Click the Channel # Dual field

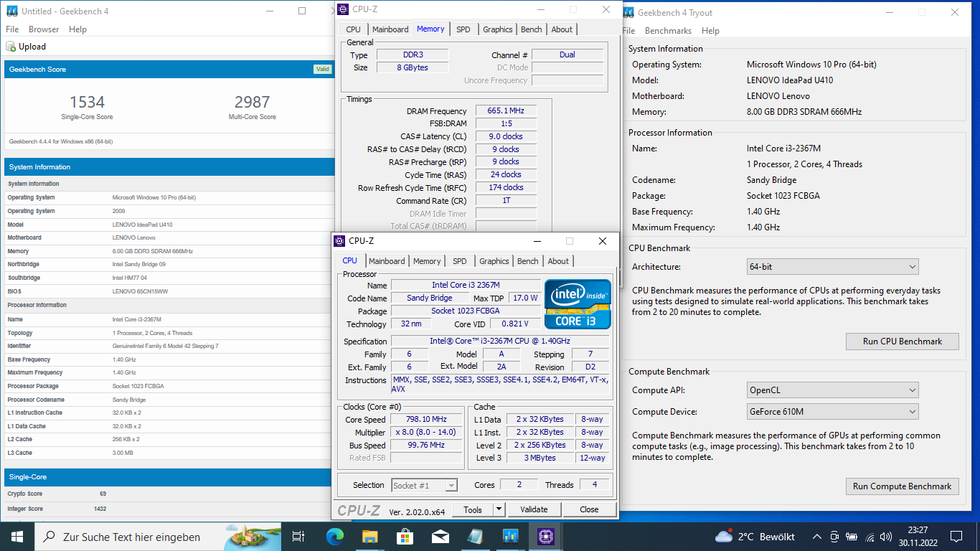(567, 55)
